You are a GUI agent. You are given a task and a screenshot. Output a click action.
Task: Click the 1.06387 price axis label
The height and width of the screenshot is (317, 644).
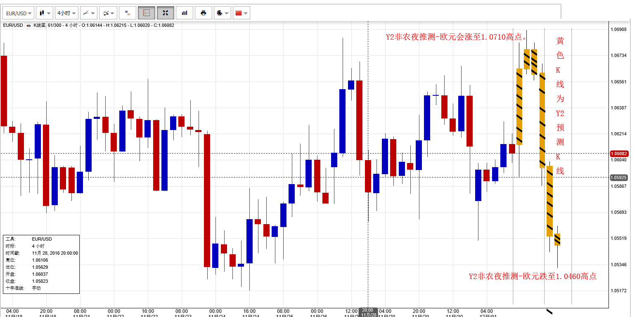click(618, 108)
